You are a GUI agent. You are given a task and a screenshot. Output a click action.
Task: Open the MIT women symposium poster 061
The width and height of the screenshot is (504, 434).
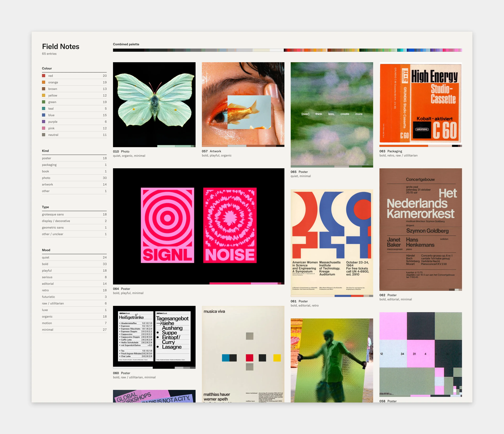click(332, 243)
